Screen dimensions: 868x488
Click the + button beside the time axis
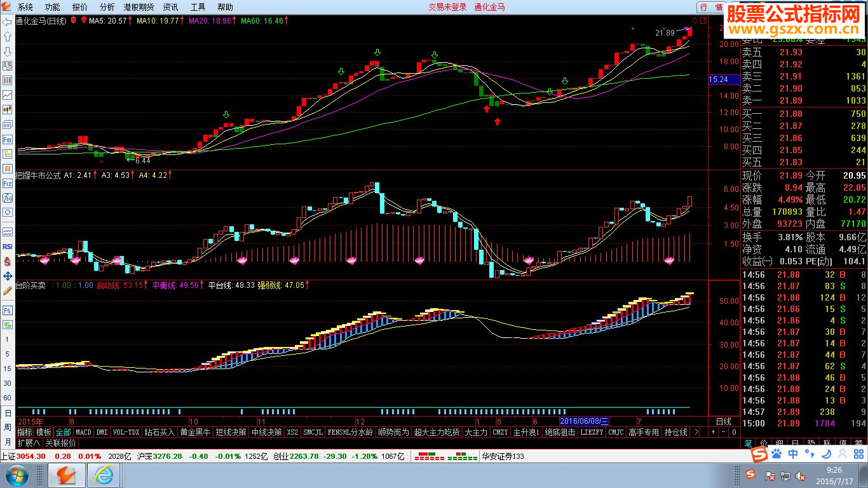point(713,431)
